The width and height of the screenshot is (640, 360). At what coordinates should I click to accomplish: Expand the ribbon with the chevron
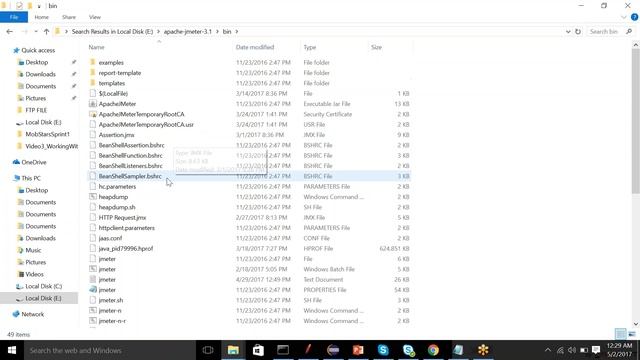[624, 17]
